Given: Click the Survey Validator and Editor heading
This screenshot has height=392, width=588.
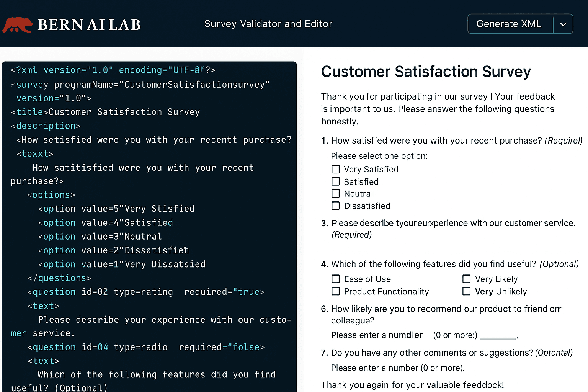Looking at the screenshot, I should 268,24.
